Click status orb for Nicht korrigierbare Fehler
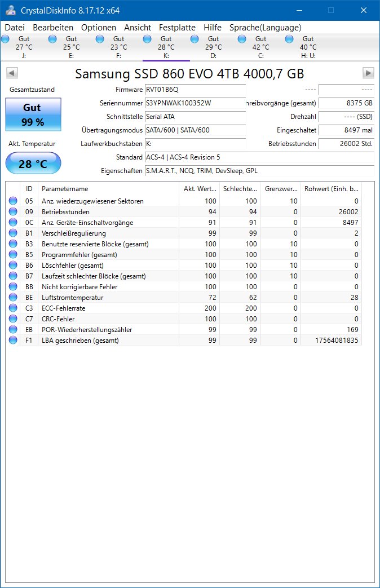 (x=13, y=286)
